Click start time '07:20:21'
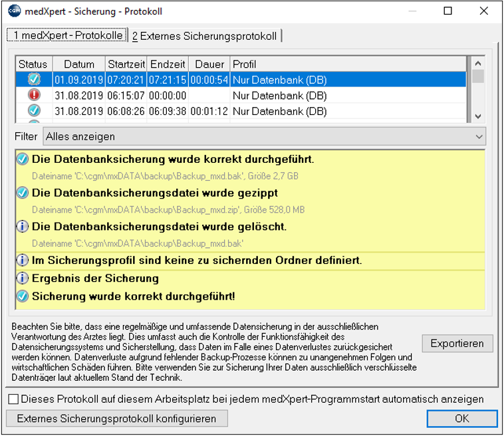The width and height of the screenshot is (504, 436). [x=126, y=80]
